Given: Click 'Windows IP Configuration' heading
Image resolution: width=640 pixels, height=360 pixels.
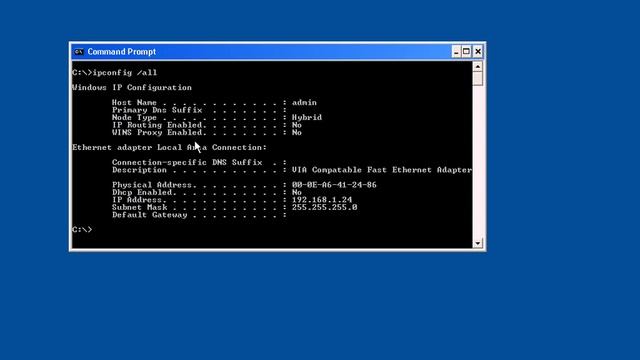Looking at the screenshot, I should 132,88.
